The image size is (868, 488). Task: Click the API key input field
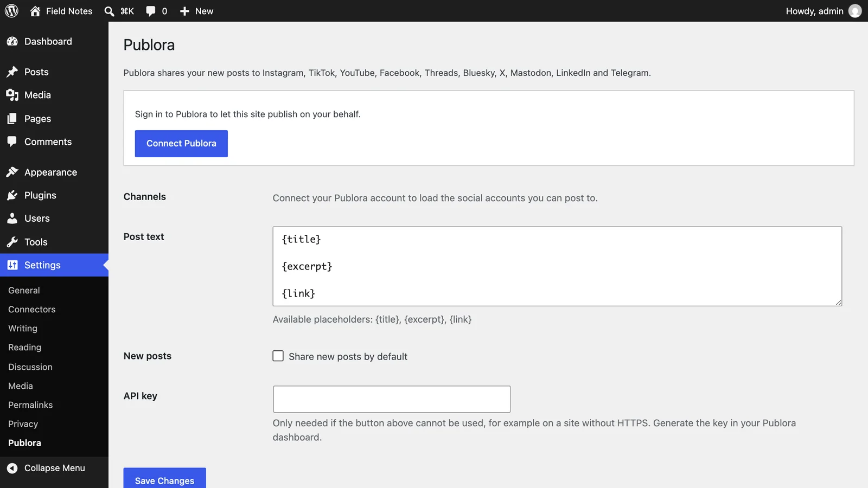click(392, 399)
